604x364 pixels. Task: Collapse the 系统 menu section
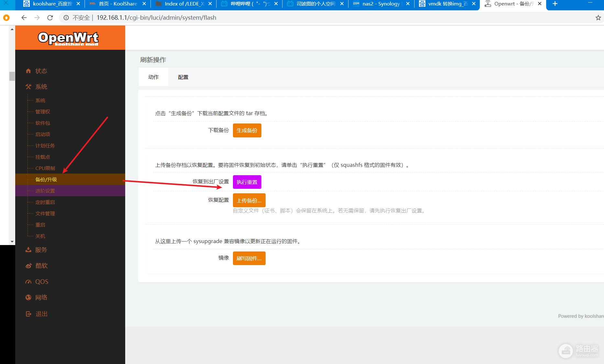(x=41, y=87)
